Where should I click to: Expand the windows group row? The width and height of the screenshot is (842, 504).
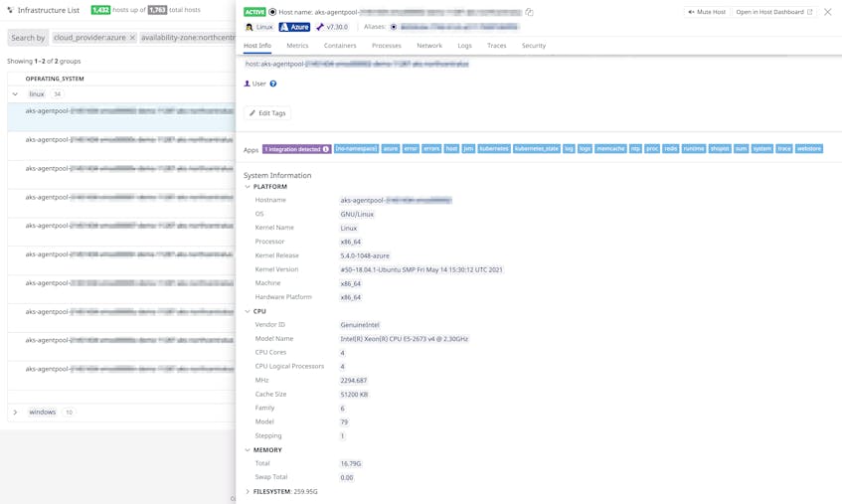pos(15,413)
